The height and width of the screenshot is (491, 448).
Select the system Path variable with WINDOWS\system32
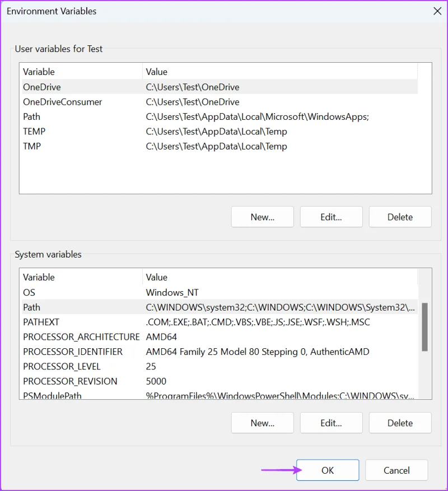(x=218, y=307)
